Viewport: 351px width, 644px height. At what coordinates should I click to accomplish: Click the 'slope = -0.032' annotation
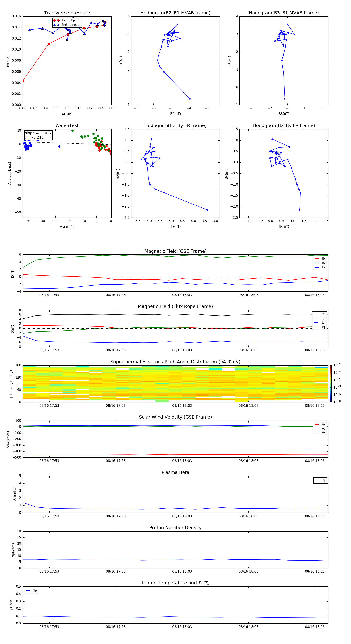(38, 133)
